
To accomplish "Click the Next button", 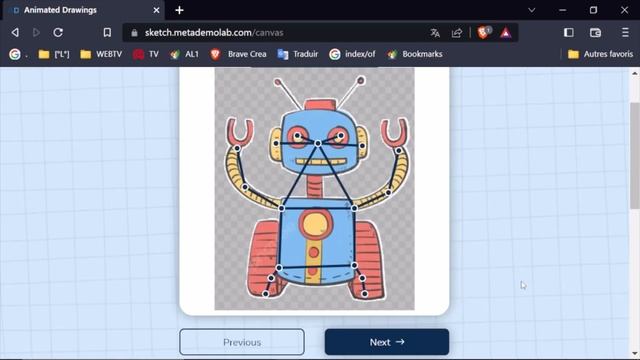I will point(387,342).
